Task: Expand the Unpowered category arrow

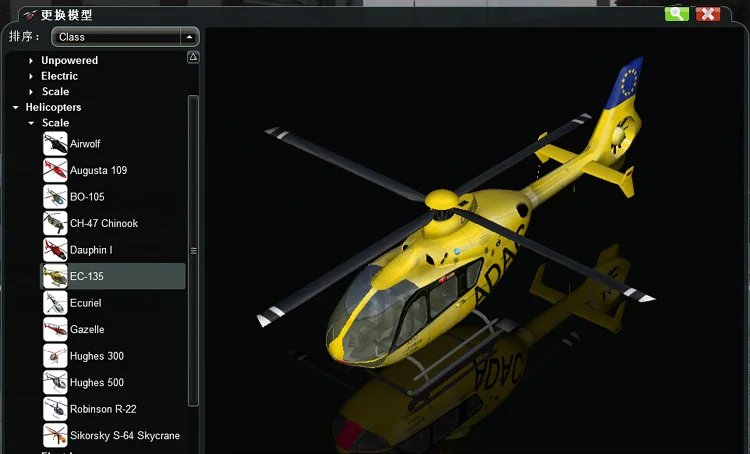Action: (31, 61)
